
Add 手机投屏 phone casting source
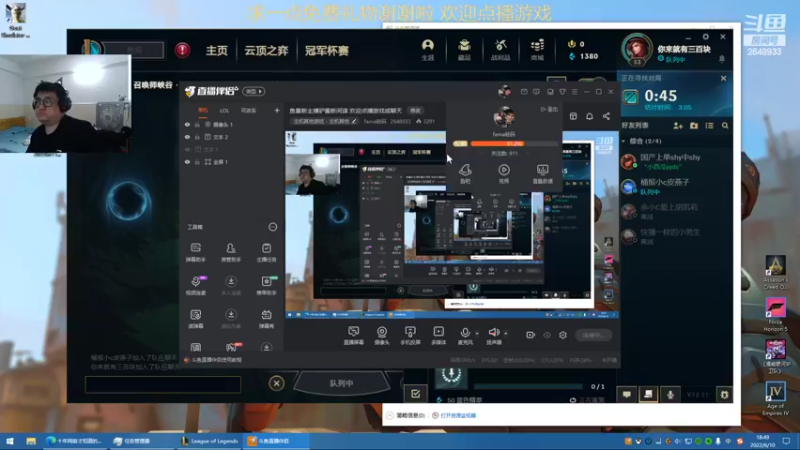pyautogui.click(x=410, y=335)
